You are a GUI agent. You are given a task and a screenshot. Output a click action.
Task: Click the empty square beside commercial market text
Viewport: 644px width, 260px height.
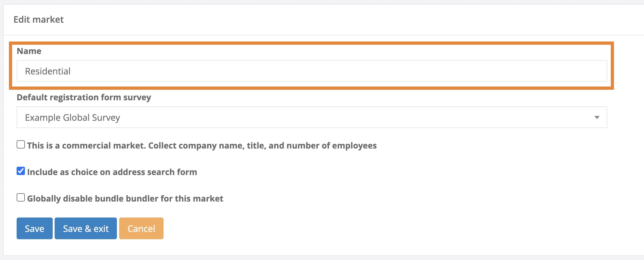[x=21, y=145]
